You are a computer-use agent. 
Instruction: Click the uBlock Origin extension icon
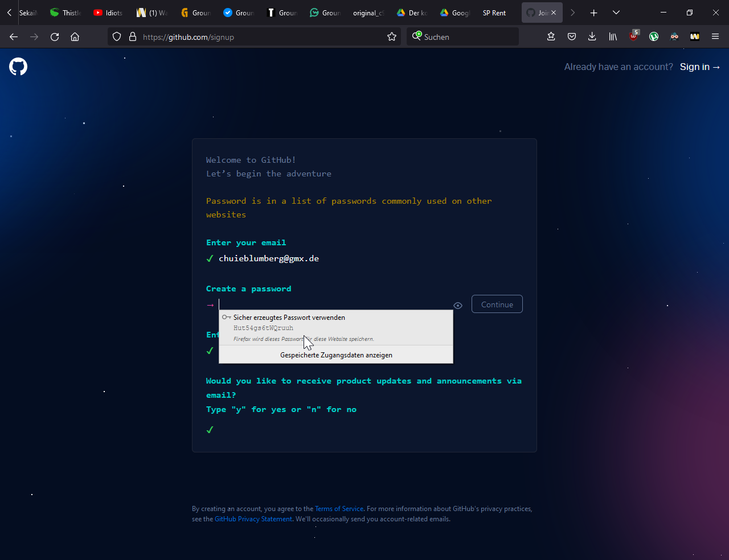pos(633,36)
